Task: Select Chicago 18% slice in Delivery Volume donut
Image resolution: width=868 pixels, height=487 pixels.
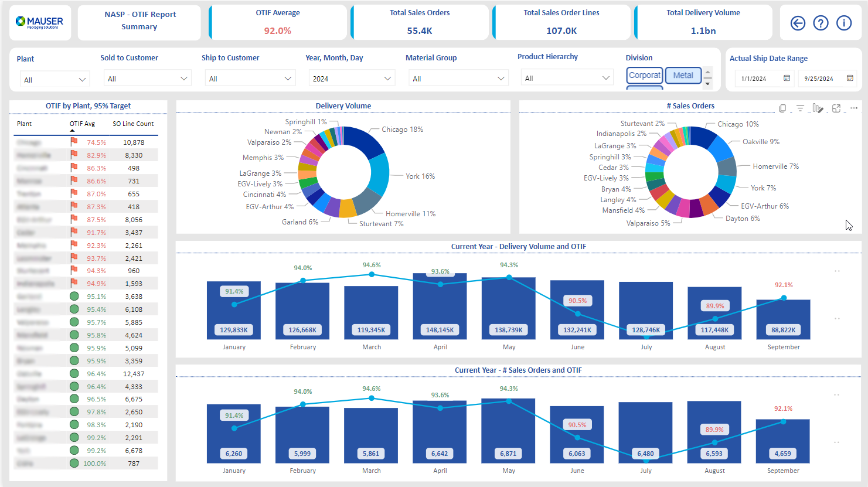Action: click(x=364, y=141)
